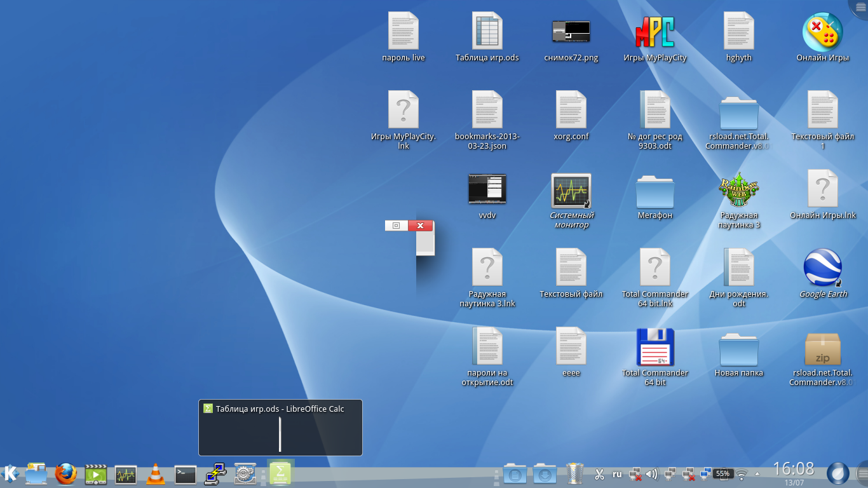
Task: Click the digital clock showing 16:08
Action: [793, 470]
